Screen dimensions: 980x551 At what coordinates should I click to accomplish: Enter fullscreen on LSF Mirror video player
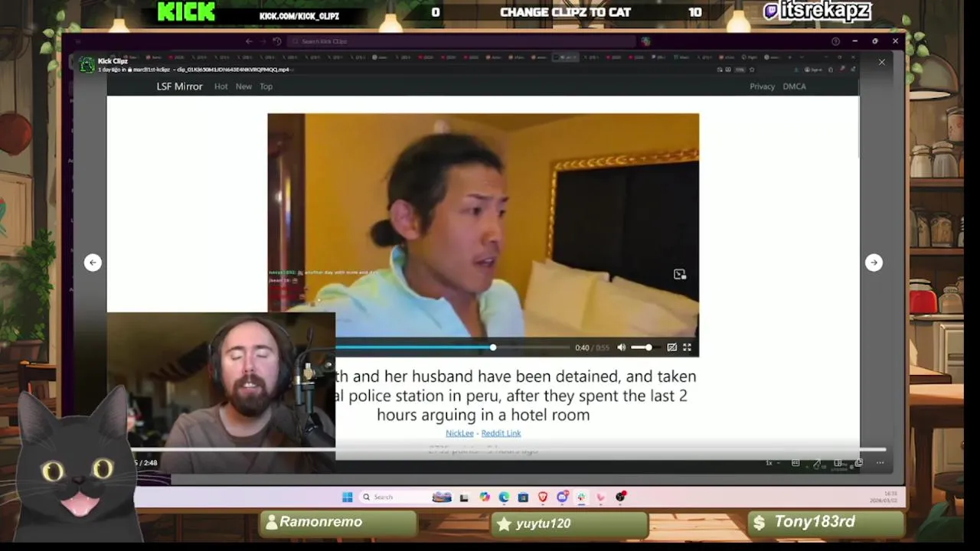point(687,347)
